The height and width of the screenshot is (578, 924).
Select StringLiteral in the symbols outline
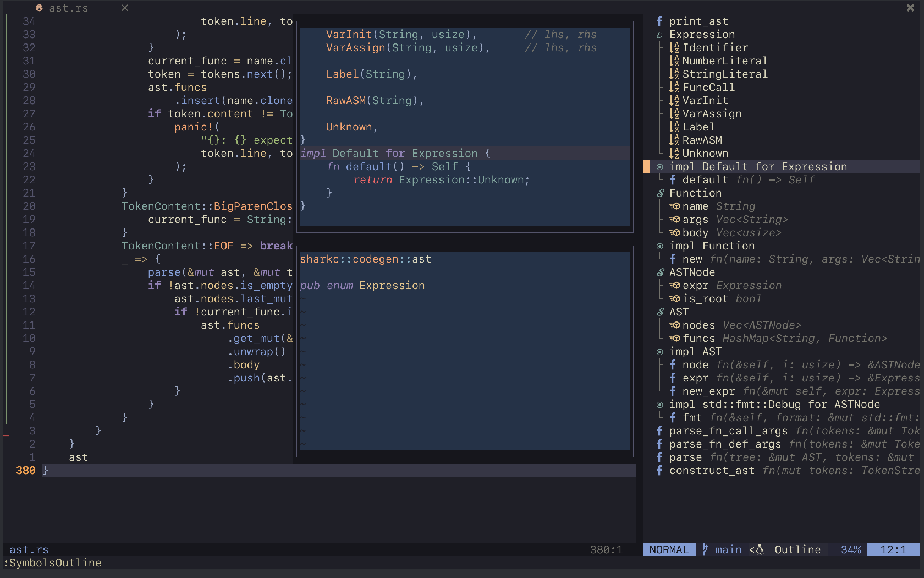pos(725,74)
